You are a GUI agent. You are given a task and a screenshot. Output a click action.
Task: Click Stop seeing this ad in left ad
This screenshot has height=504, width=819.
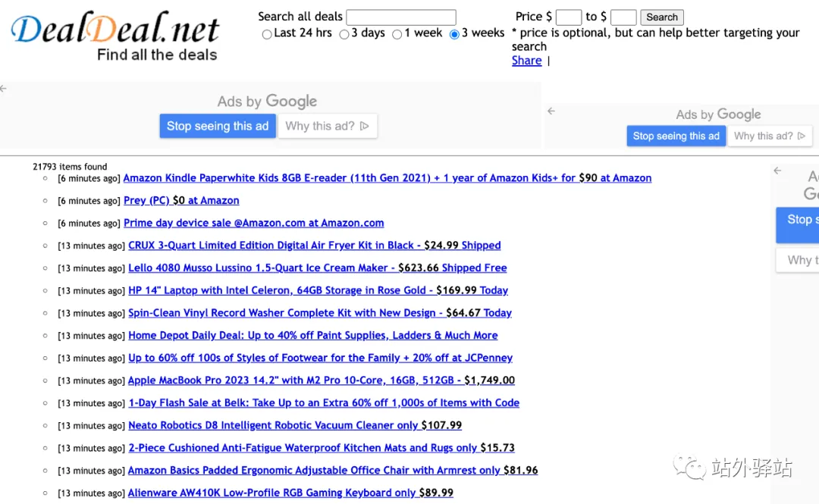[218, 126]
